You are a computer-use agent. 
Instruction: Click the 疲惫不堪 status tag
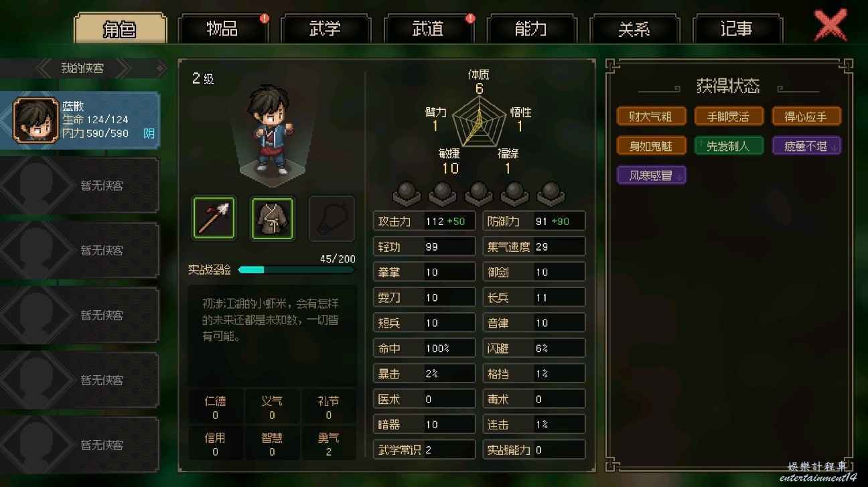[x=806, y=146]
